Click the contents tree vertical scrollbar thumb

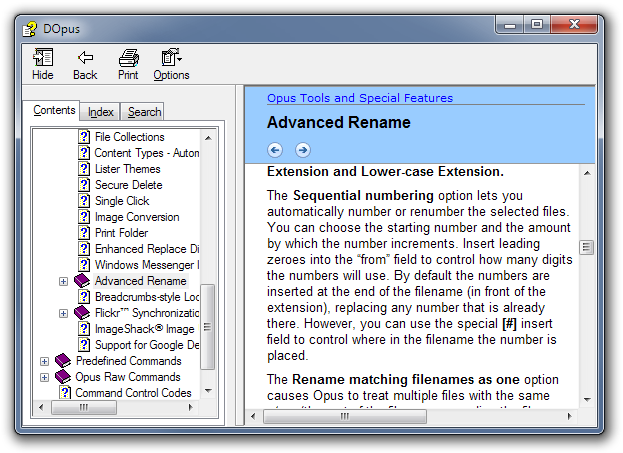[x=208, y=327]
